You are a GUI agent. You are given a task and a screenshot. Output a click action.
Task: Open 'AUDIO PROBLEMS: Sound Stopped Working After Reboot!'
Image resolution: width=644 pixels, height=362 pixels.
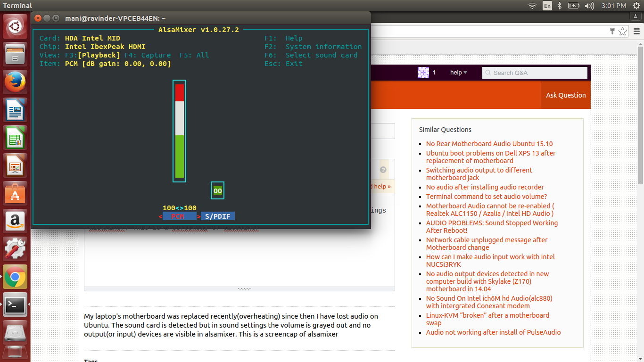(492, 227)
